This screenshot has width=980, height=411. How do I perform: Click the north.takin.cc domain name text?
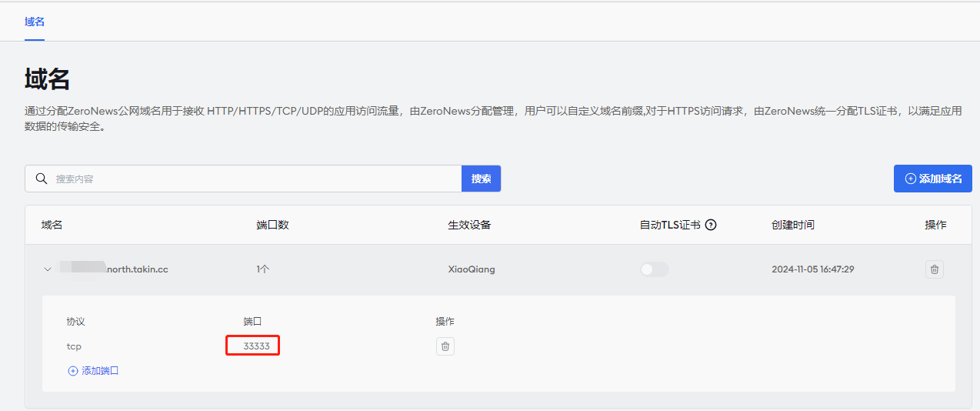click(x=138, y=269)
